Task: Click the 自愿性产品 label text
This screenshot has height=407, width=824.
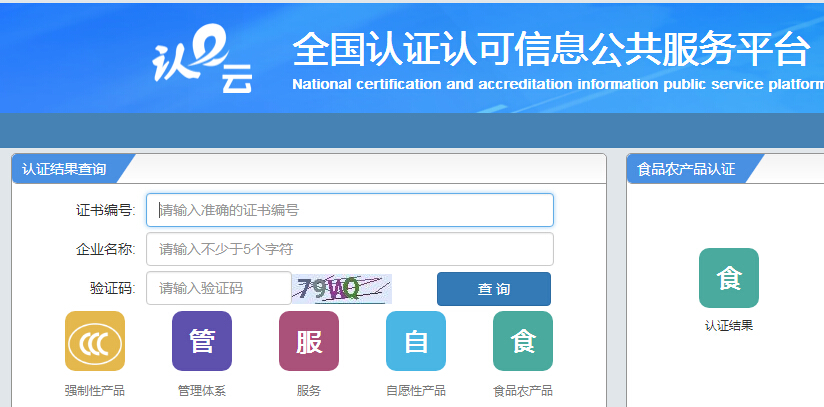Action: (416, 390)
